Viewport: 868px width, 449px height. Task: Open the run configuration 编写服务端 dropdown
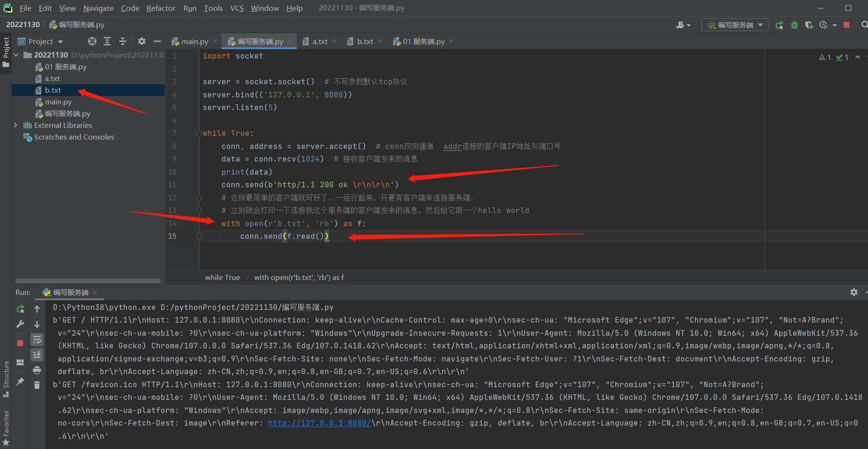click(735, 25)
